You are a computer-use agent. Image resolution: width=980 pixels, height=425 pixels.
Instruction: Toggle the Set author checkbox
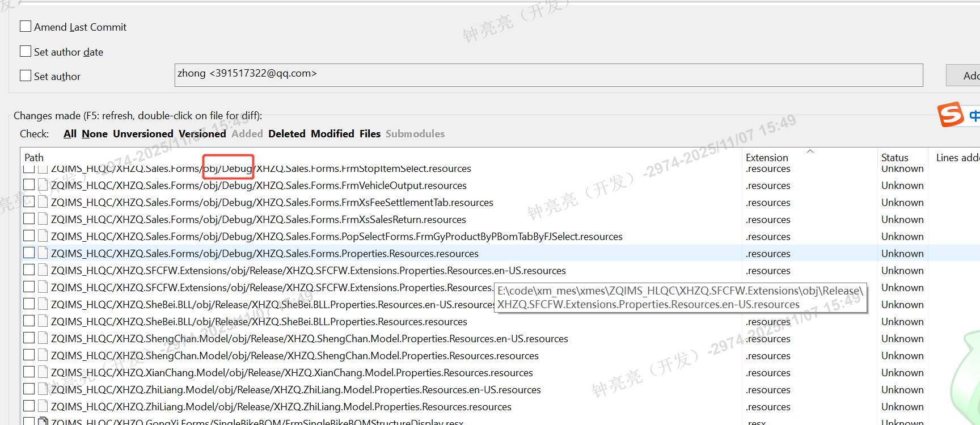(x=26, y=75)
